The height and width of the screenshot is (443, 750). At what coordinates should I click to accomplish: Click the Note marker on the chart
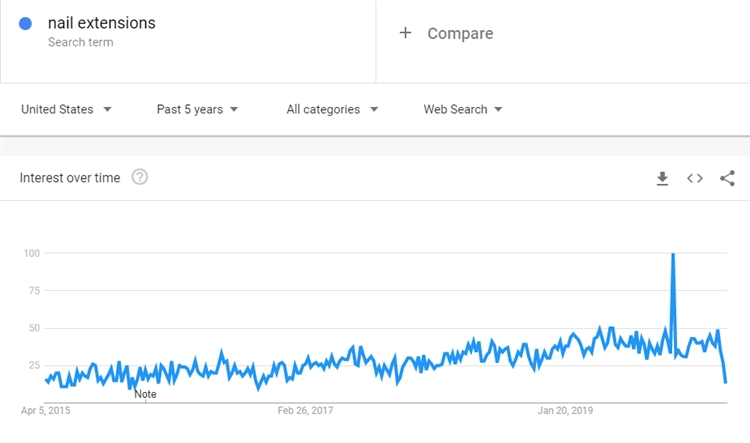pos(145,394)
